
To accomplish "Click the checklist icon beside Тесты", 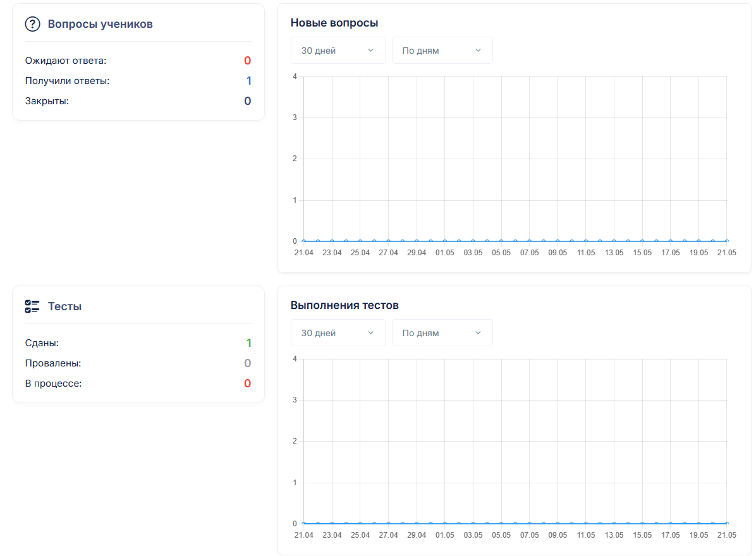I will pos(32,306).
